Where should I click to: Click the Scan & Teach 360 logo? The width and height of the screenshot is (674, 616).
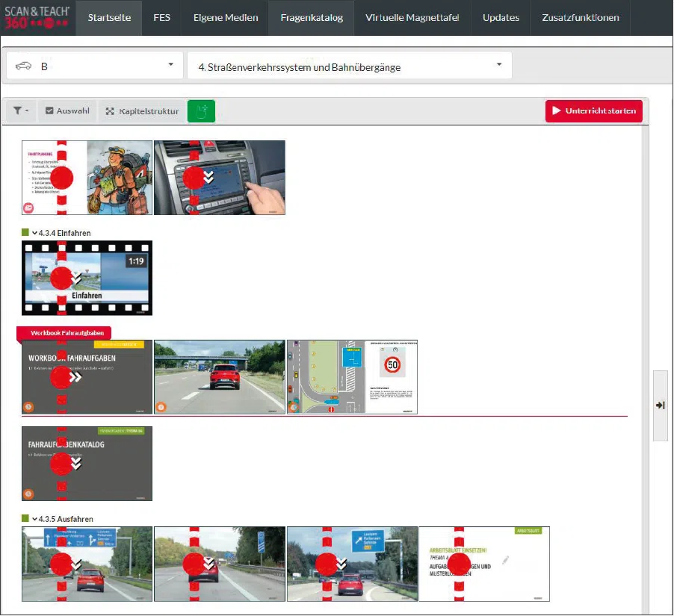[38, 17]
